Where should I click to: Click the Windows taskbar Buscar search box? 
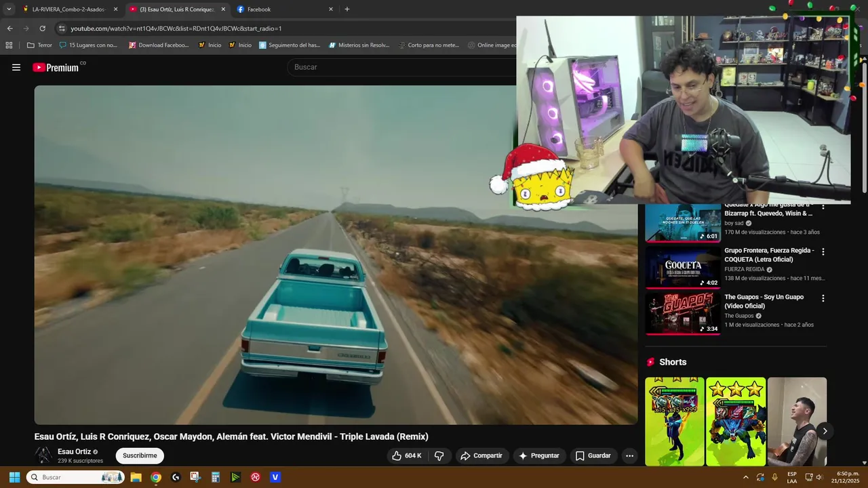pyautogui.click(x=75, y=477)
